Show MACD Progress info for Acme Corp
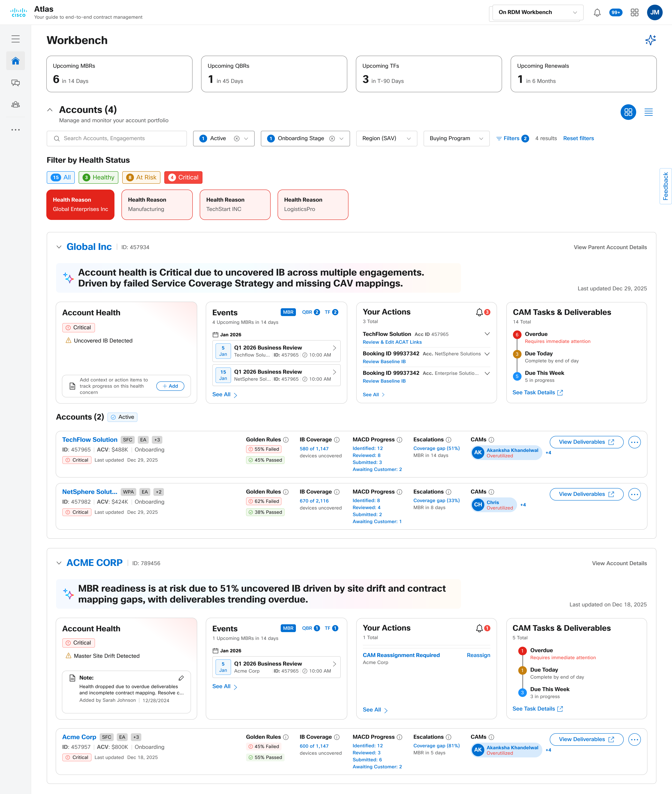 400,737
